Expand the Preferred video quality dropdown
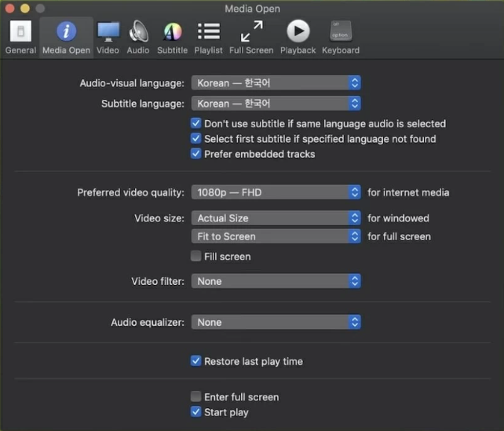The height and width of the screenshot is (431, 504). coord(276,192)
